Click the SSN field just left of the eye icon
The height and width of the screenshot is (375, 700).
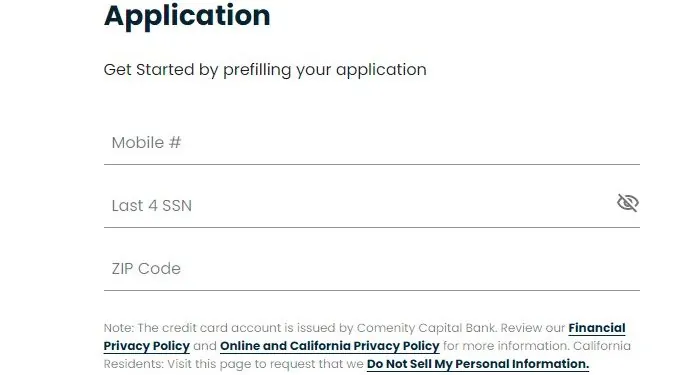pyautogui.click(x=598, y=206)
